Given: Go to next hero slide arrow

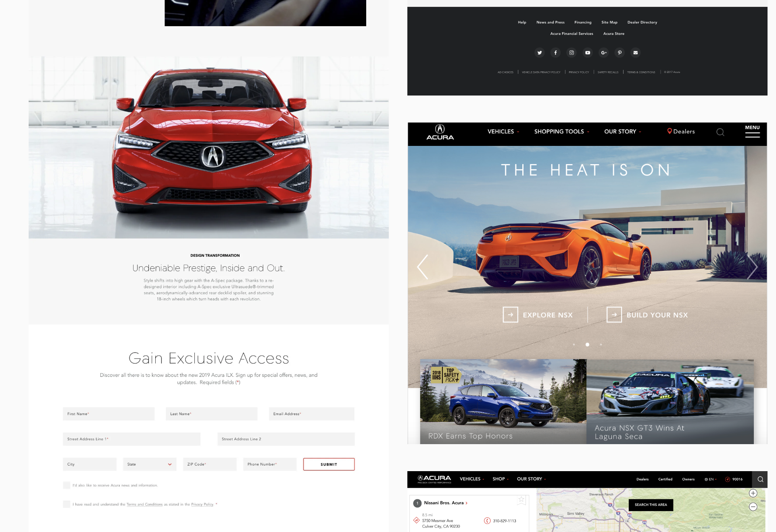Looking at the screenshot, I should (x=752, y=267).
